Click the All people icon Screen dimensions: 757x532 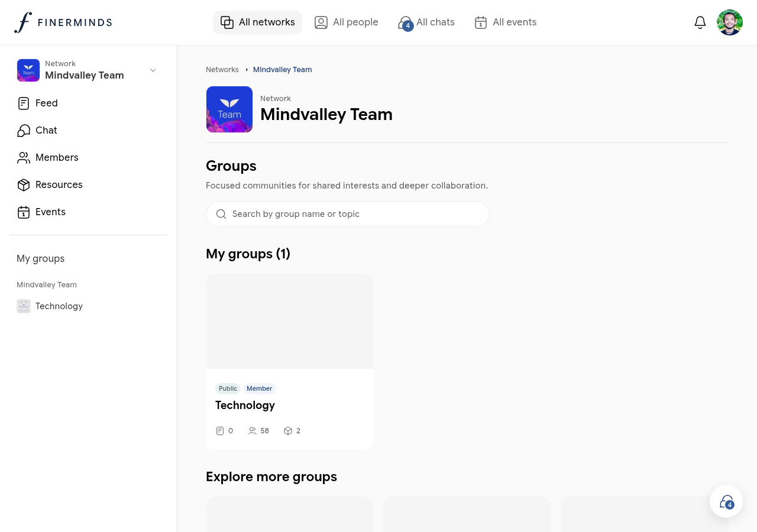321,22
